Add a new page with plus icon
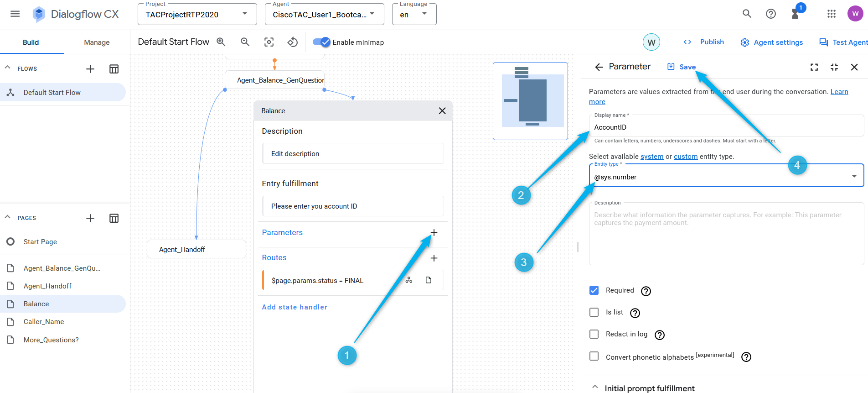868x393 pixels. tap(90, 218)
